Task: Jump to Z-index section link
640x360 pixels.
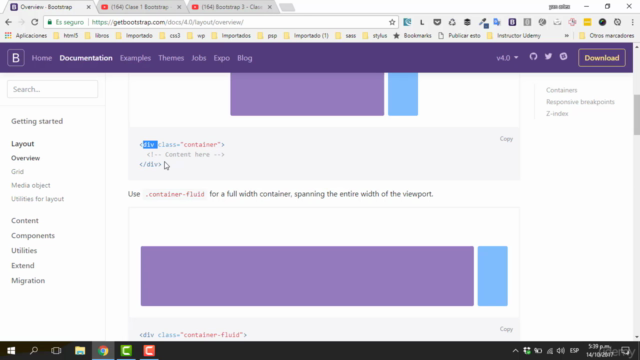Action: 557,113
